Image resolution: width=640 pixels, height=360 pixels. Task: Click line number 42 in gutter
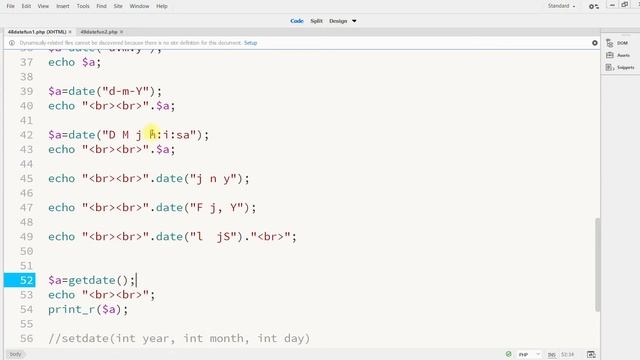tap(27, 135)
